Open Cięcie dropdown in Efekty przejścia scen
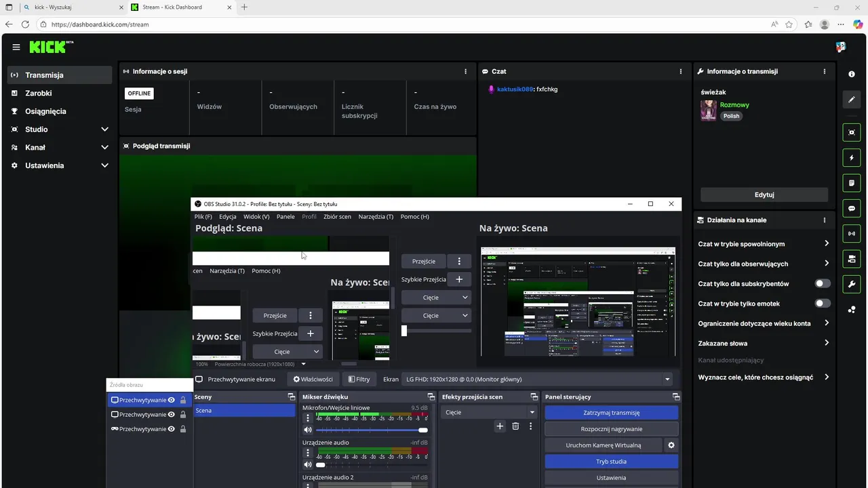The width and height of the screenshot is (868, 488). pyautogui.click(x=488, y=412)
